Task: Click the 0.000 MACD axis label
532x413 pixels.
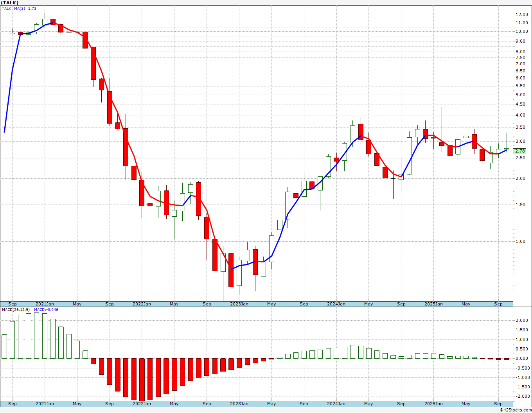Action: pyautogui.click(x=522, y=358)
